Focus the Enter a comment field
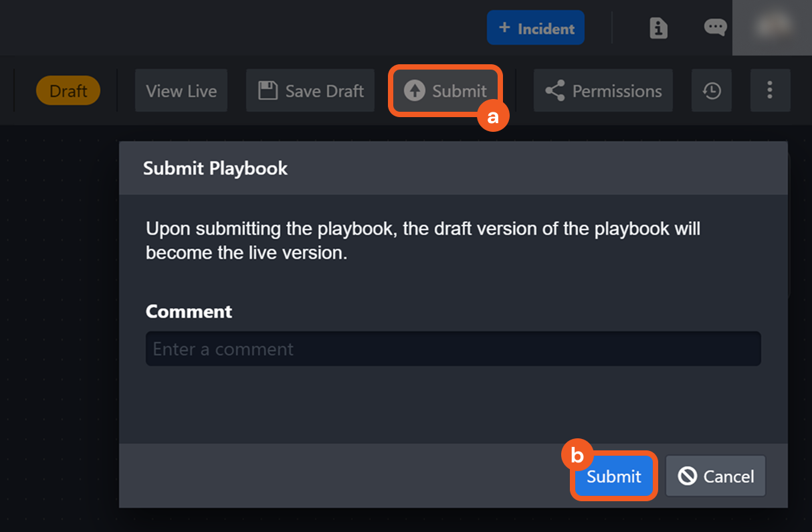The image size is (812, 532). (x=453, y=349)
